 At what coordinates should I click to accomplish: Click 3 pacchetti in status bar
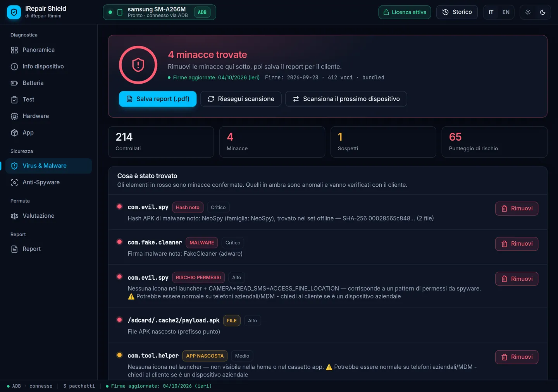[x=79, y=386]
